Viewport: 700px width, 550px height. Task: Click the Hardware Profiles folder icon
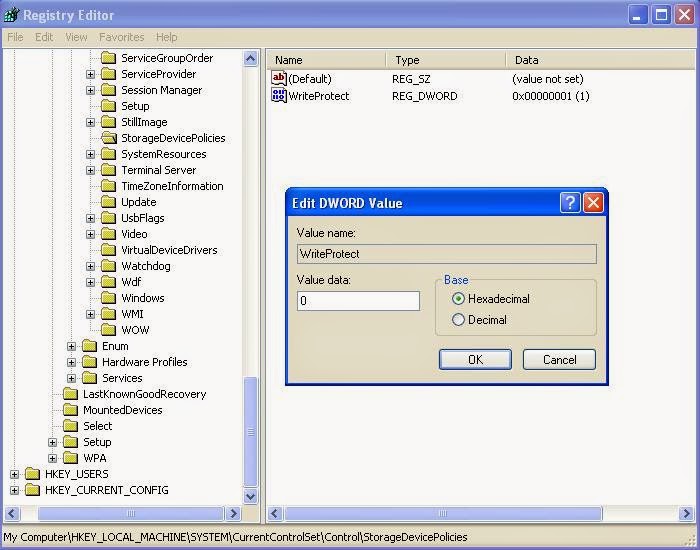coord(90,362)
